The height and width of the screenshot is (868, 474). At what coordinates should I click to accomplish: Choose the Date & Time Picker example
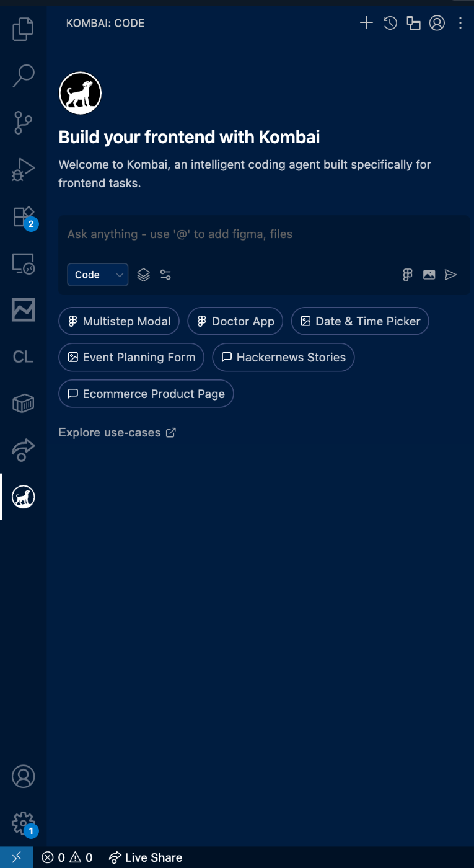(360, 321)
